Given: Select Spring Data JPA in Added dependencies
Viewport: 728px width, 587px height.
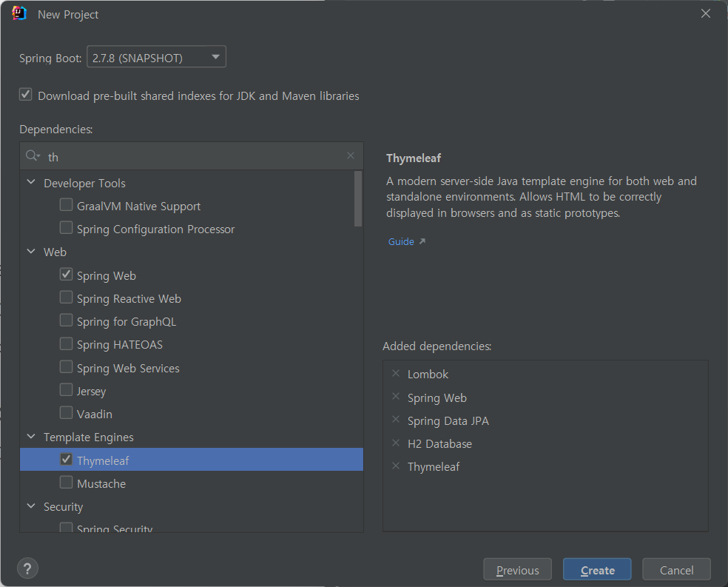Looking at the screenshot, I should [448, 421].
